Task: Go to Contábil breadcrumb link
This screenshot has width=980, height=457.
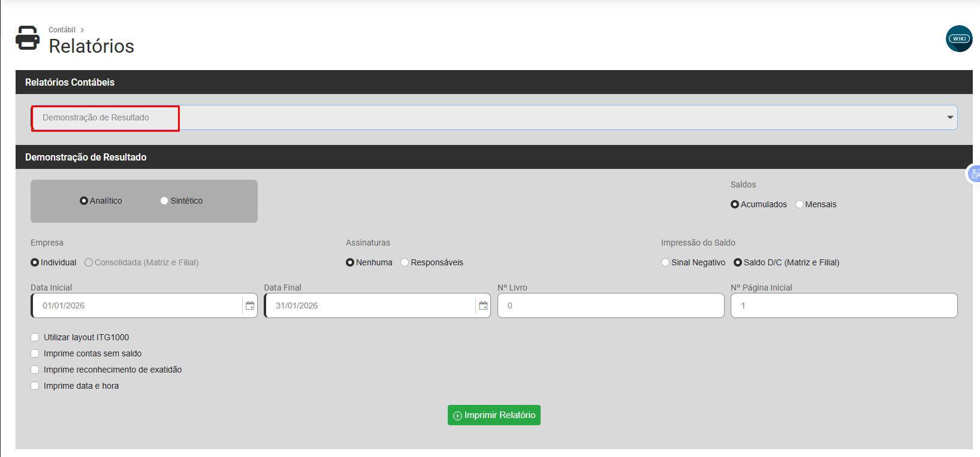Action: [x=62, y=30]
